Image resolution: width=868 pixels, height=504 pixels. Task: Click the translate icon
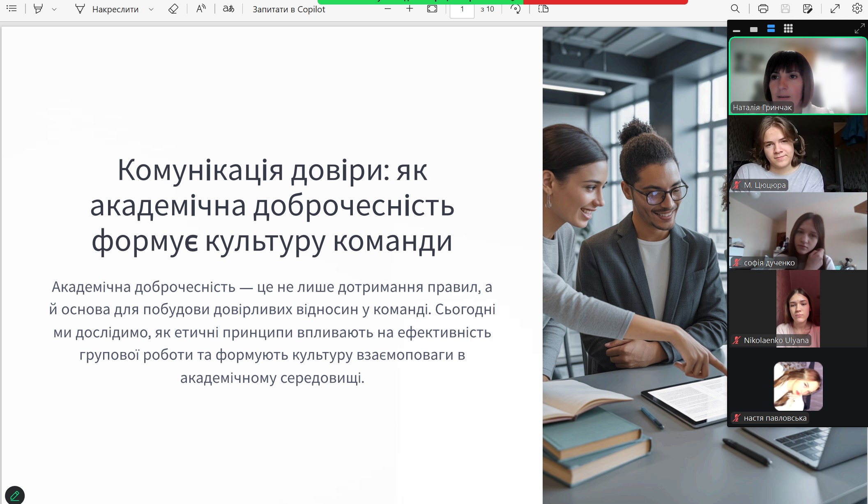(228, 9)
